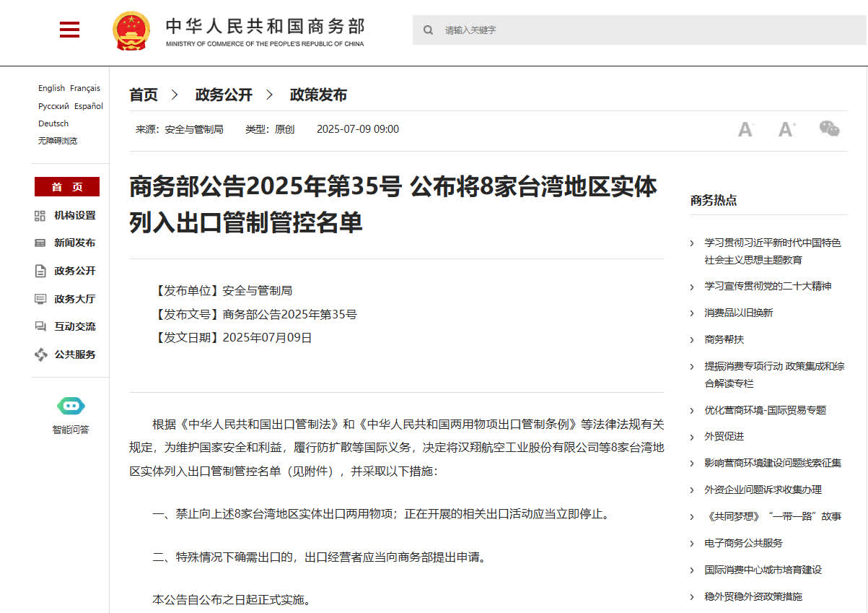Click the national emblem logo
The width and height of the screenshot is (868, 613).
(x=131, y=31)
